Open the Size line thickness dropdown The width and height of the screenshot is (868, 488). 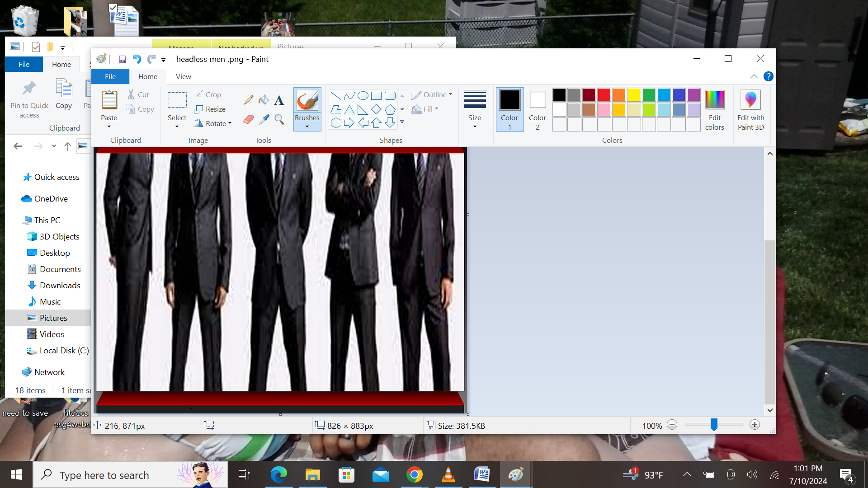point(475,109)
